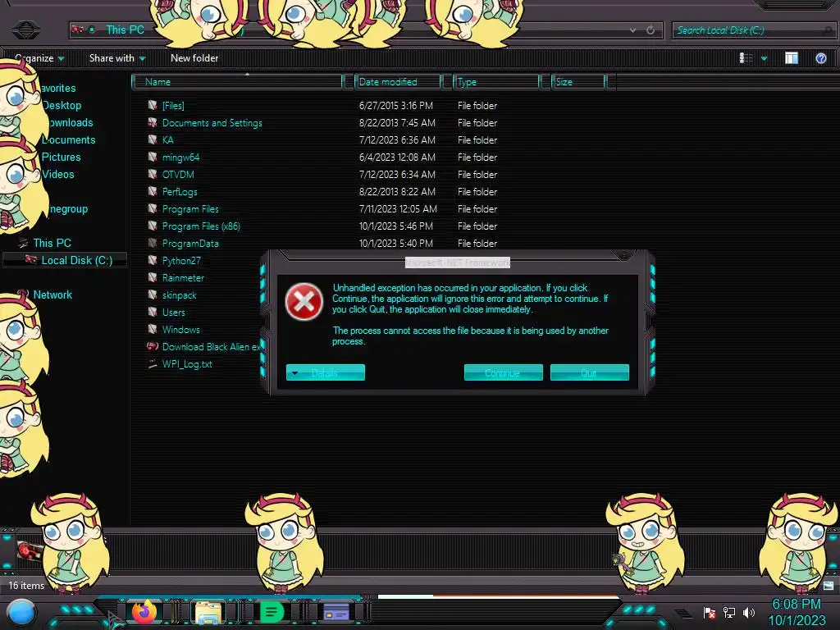The width and height of the screenshot is (840, 630).
Task: Select the mingw64 folder icon
Action: 153,157
